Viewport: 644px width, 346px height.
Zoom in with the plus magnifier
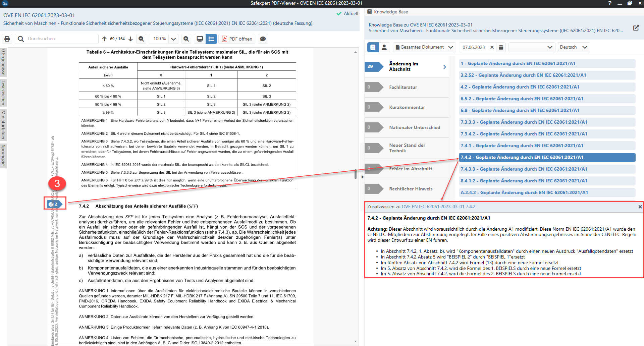(186, 39)
